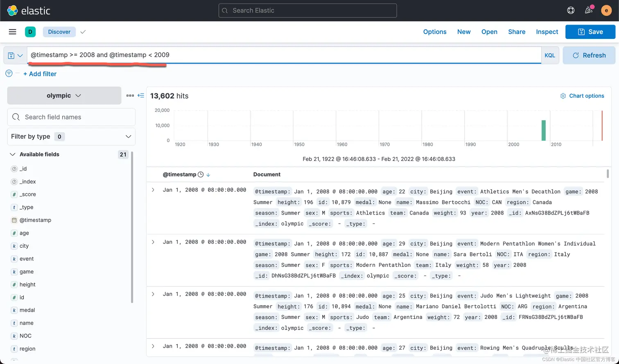Select the _index field

click(x=28, y=181)
